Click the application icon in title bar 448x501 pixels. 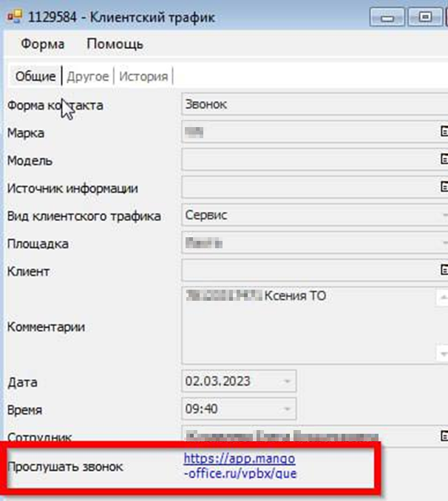pos(13,16)
